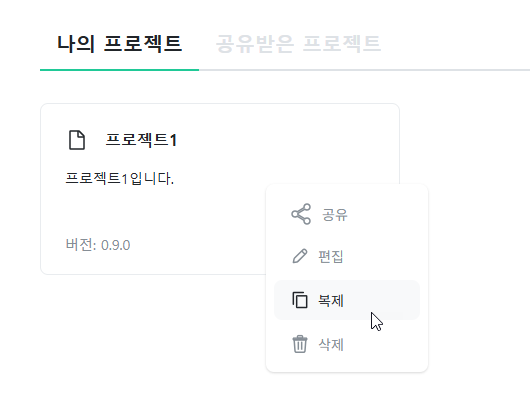Click the 버전: 0.9.0 version label

pyautogui.click(x=98, y=245)
